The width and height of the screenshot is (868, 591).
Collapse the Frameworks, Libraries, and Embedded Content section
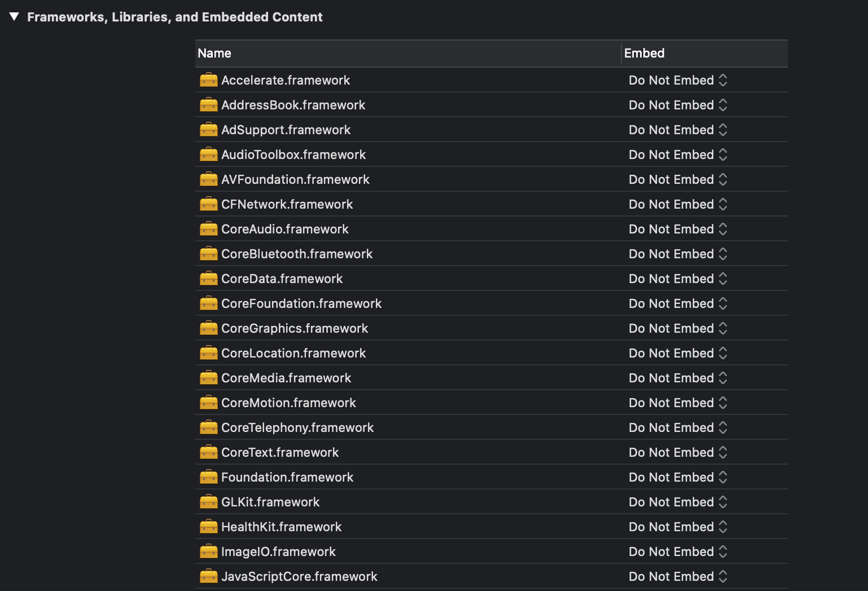[15, 17]
